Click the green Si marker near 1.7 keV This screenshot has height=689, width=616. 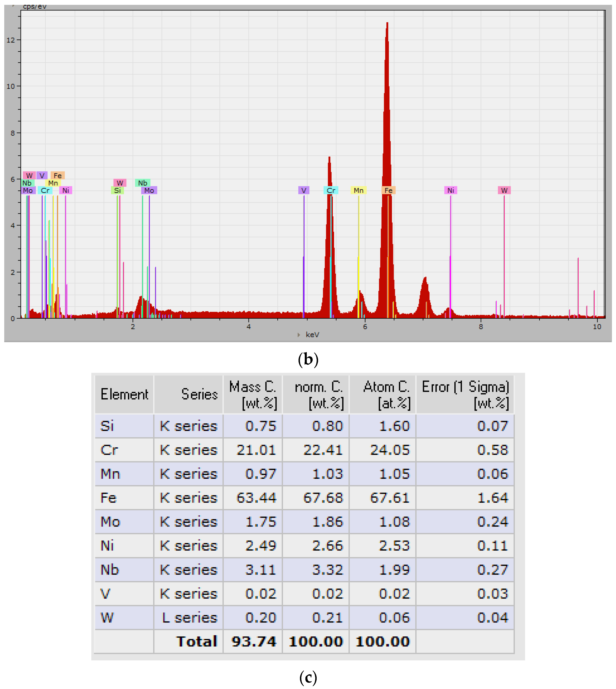(117, 190)
